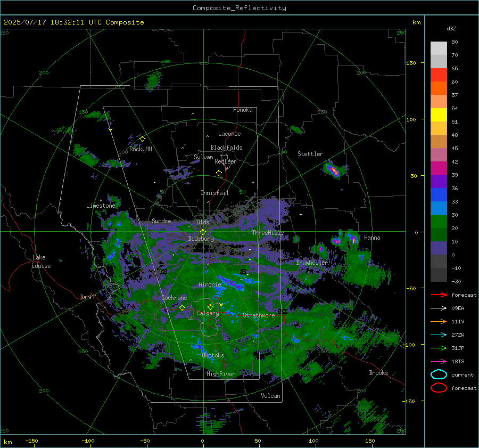Screen dimensions: 479x448
Task: Click the Sylvan label
Action: click(203, 157)
